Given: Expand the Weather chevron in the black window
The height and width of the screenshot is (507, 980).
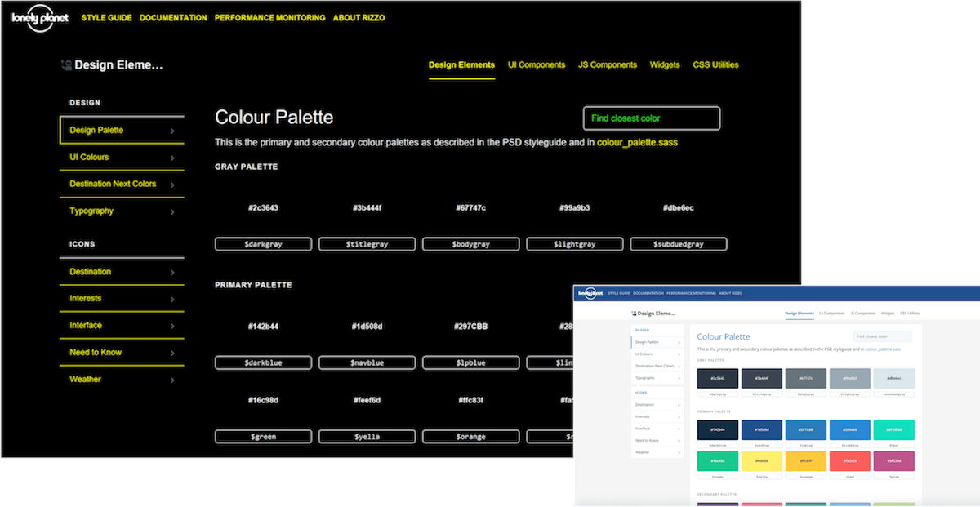Looking at the screenshot, I should tap(172, 380).
